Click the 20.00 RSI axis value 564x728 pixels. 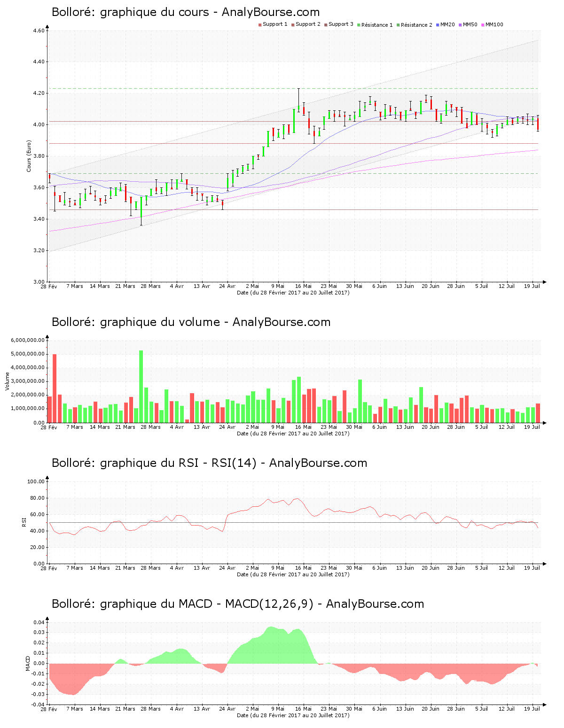point(38,548)
